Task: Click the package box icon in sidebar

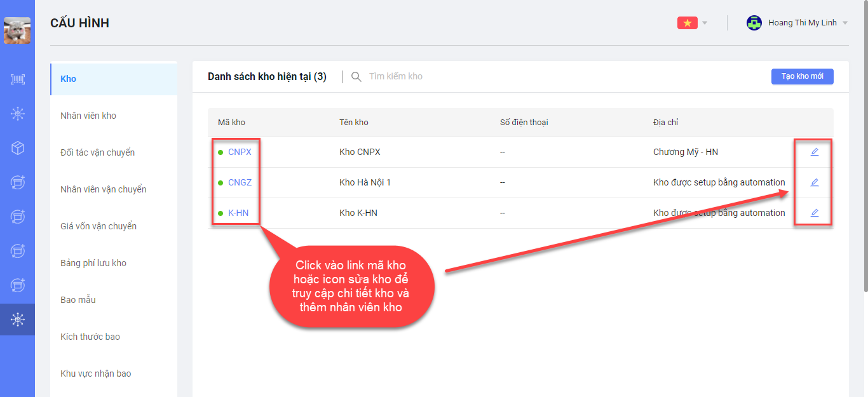Action: 17,148
